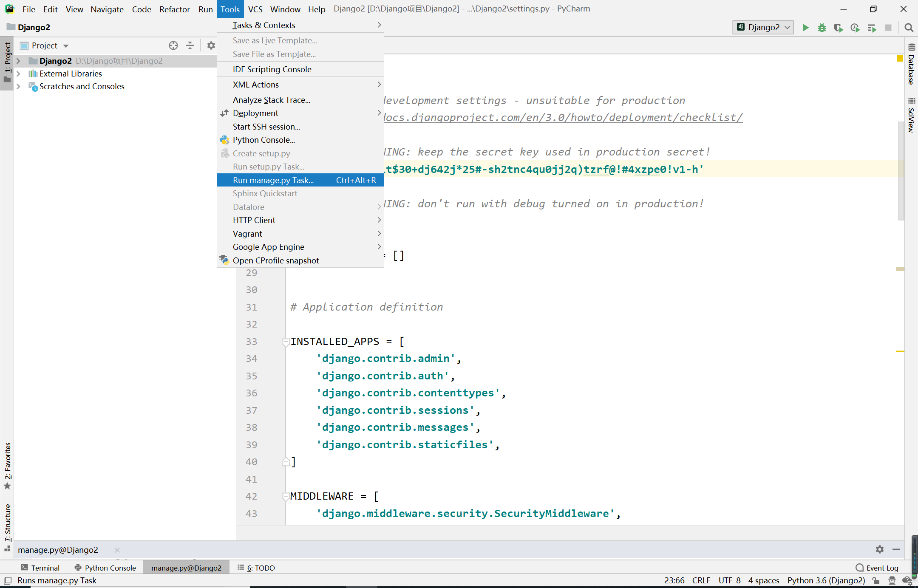Collapse all in the Project panel

coord(190,45)
